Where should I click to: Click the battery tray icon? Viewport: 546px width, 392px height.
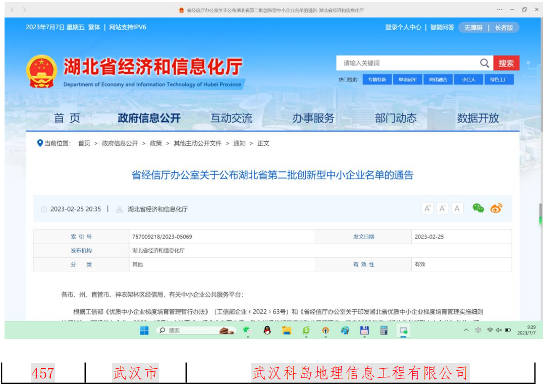tap(508, 330)
